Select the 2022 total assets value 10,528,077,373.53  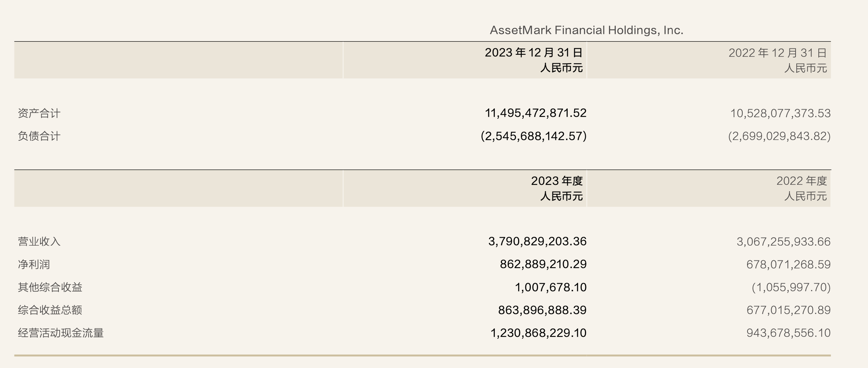[x=780, y=113]
